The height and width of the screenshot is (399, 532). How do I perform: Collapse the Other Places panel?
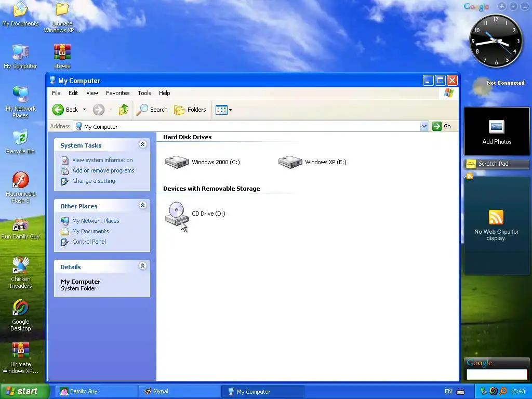[x=142, y=205]
